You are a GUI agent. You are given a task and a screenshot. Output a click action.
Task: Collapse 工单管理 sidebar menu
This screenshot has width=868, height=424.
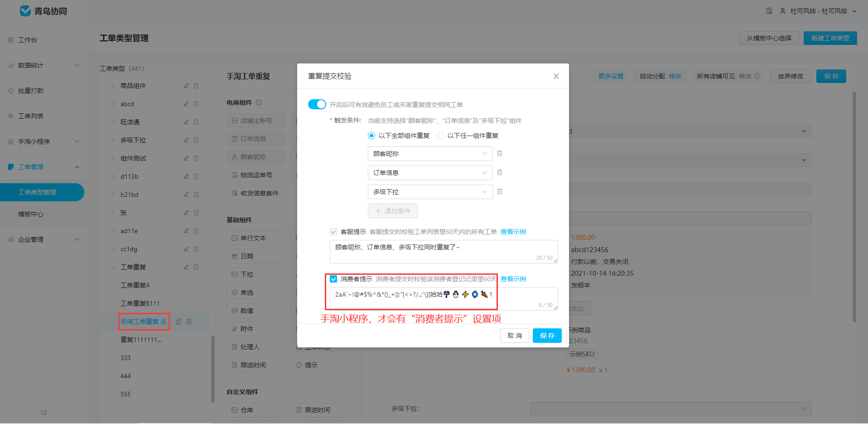point(43,167)
